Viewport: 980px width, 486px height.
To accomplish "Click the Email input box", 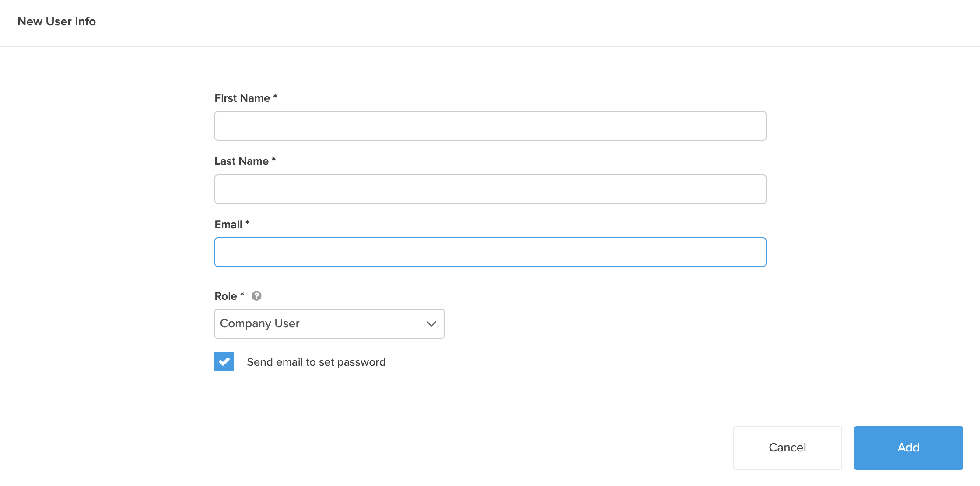I will [490, 252].
